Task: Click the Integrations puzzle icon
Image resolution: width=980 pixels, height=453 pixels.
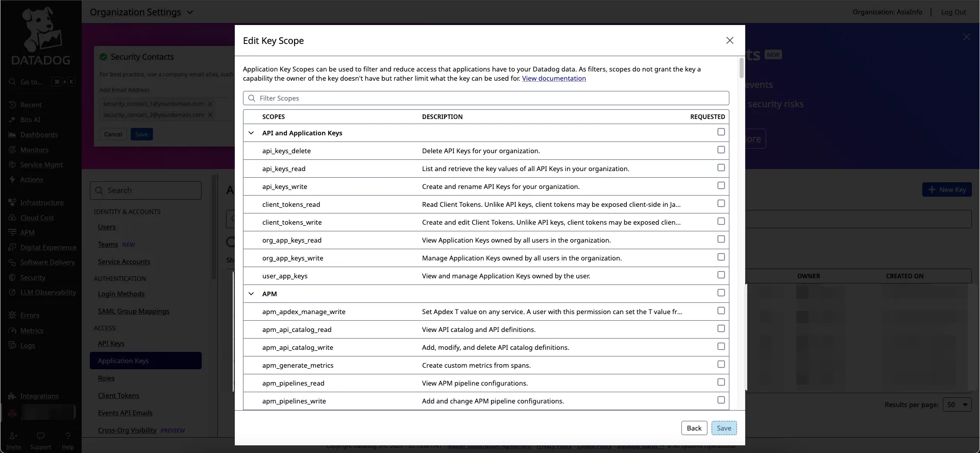Action: (12, 396)
